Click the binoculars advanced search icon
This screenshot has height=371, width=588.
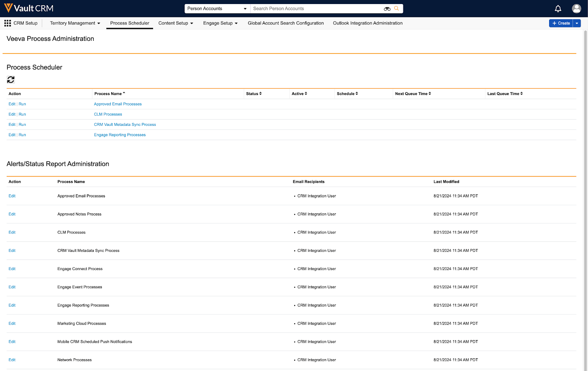(x=387, y=9)
